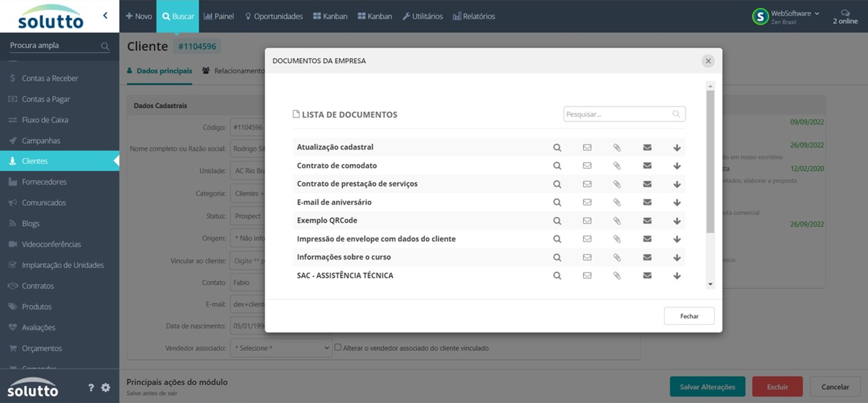Click outlined envelope icon for Atualização cadastral
868x403 pixels.
pyautogui.click(x=587, y=147)
